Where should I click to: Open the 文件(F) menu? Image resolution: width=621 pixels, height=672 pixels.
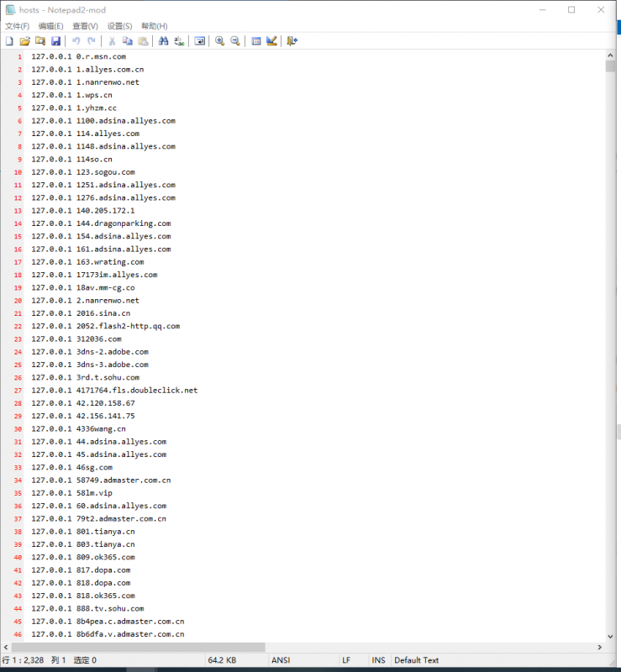pos(17,26)
